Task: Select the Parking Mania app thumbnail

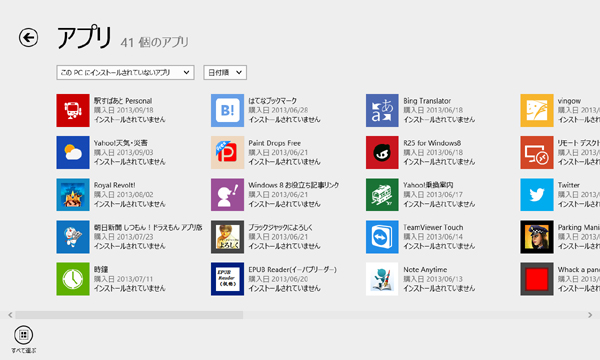Action: pos(536,237)
